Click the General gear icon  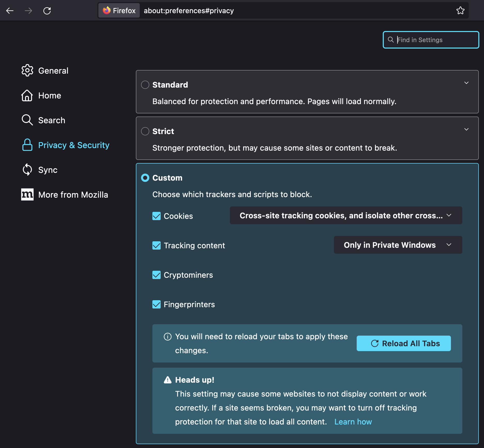(x=27, y=70)
